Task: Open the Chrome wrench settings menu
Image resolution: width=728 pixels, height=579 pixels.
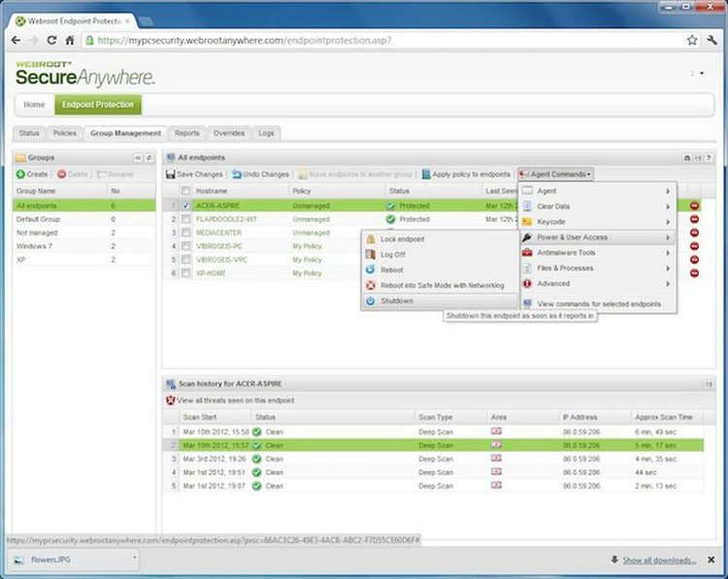Action: click(x=711, y=41)
